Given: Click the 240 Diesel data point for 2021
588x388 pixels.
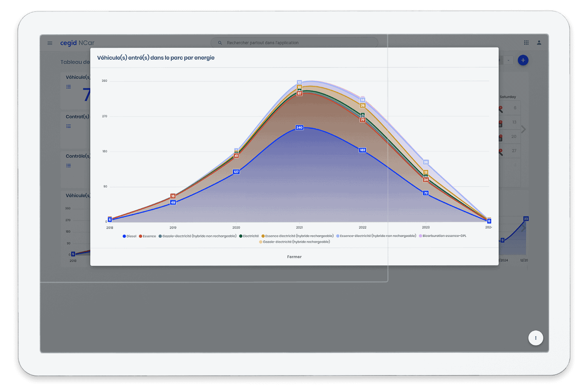Looking at the screenshot, I should (299, 127).
